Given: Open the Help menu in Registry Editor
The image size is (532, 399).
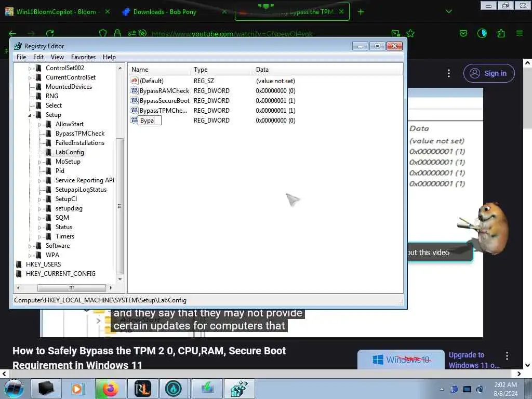Looking at the screenshot, I should tap(109, 57).
